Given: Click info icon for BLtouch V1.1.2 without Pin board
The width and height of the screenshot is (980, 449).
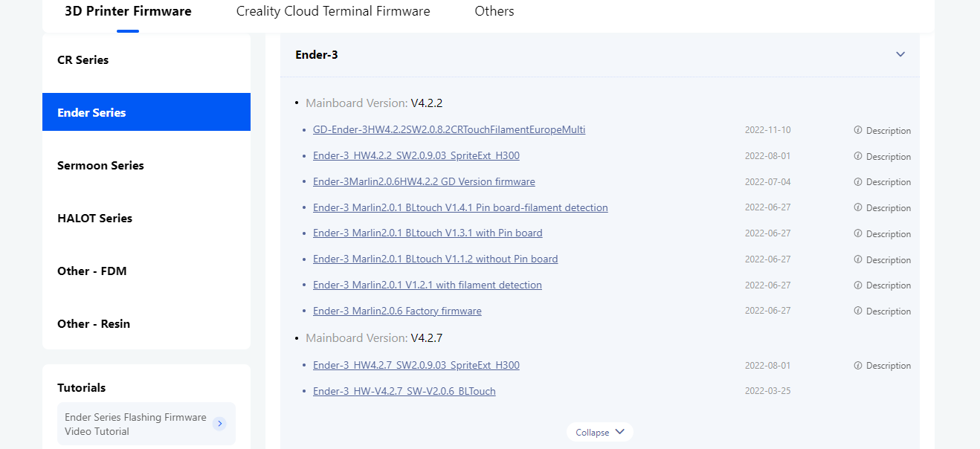Looking at the screenshot, I should coord(857,259).
